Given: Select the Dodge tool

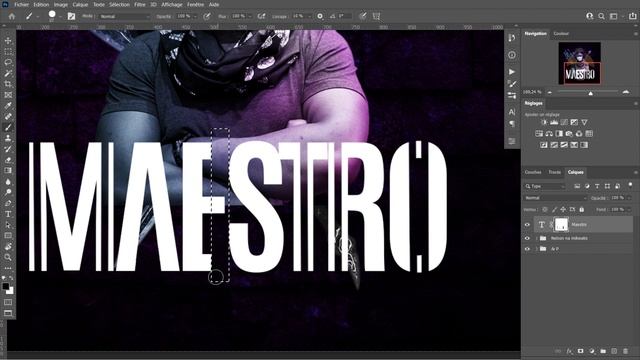Looking at the screenshot, I should pyautogui.click(x=8, y=192).
